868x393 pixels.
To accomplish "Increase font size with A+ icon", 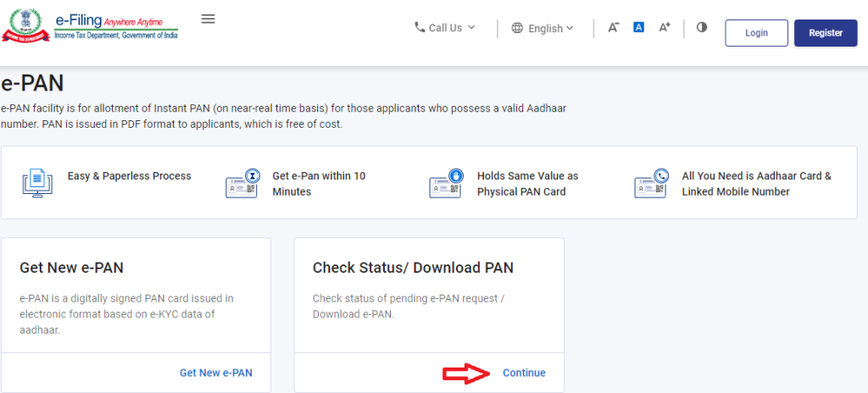I will click(665, 27).
